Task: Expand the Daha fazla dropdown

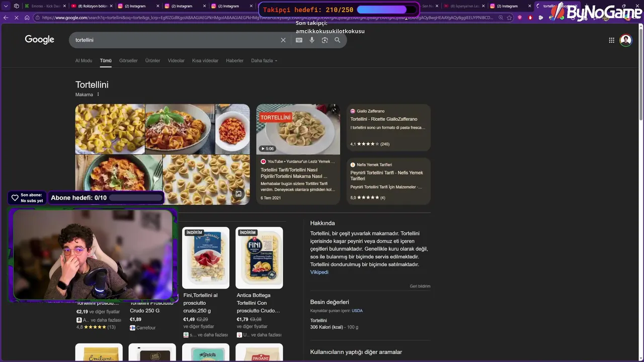Action: [264, 61]
